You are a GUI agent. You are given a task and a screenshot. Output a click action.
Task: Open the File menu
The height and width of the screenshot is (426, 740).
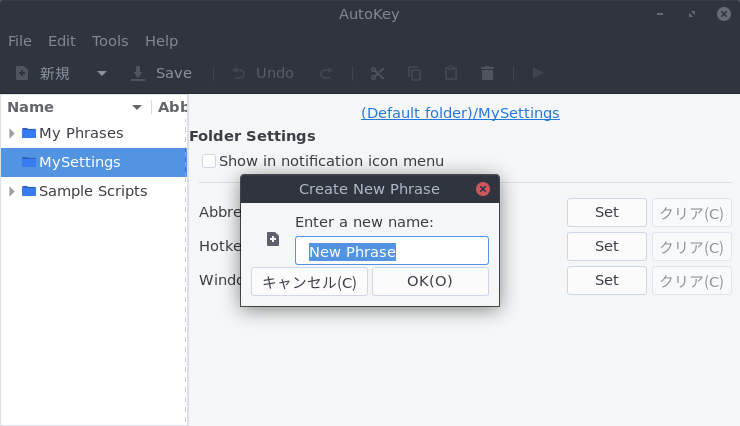(20, 41)
